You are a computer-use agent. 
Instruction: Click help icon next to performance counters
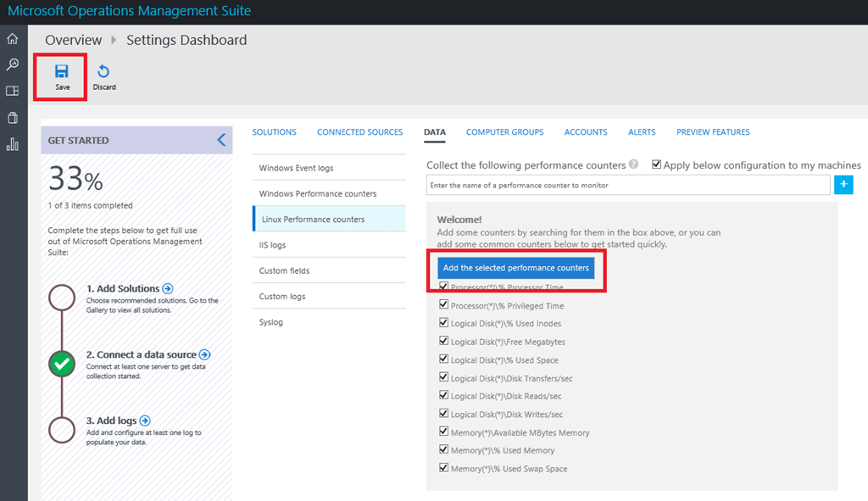[633, 164]
